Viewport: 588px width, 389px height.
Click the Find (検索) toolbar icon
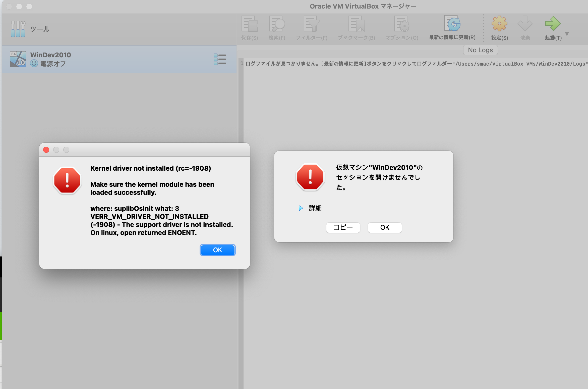[277, 24]
